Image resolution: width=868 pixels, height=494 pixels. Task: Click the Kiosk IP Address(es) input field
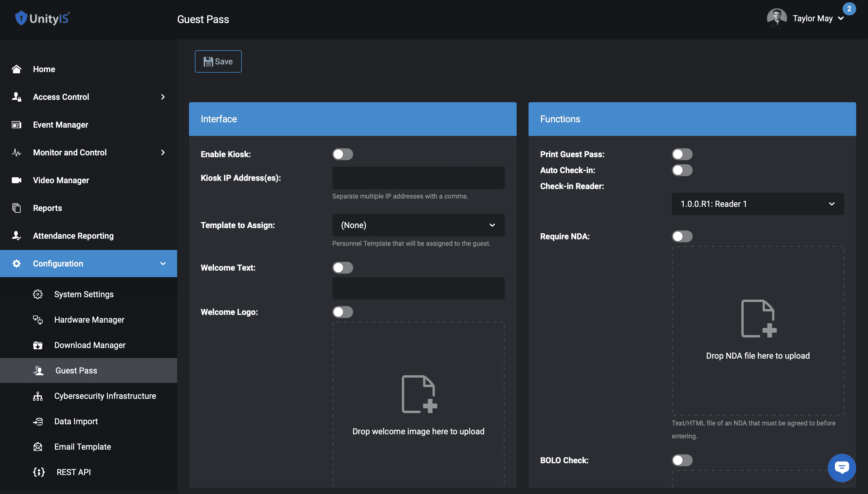[418, 178]
